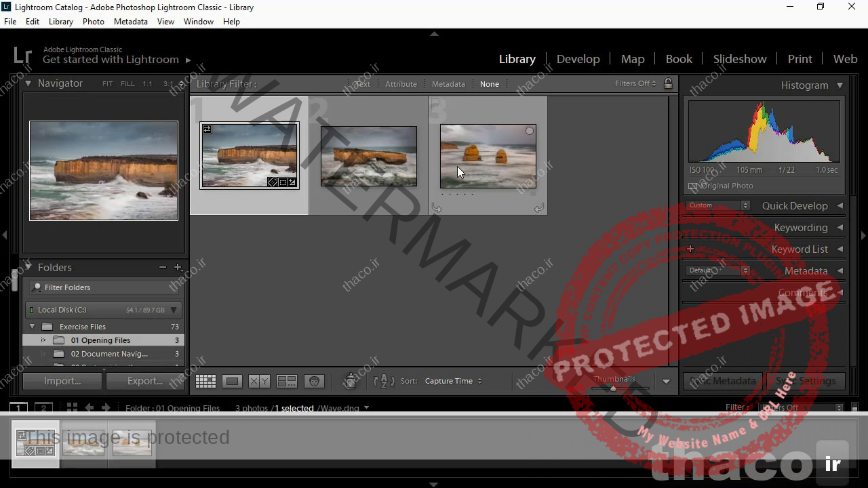Hide the top module panel arrow
Viewport: 868px width, 488px height.
[x=434, y=33]
